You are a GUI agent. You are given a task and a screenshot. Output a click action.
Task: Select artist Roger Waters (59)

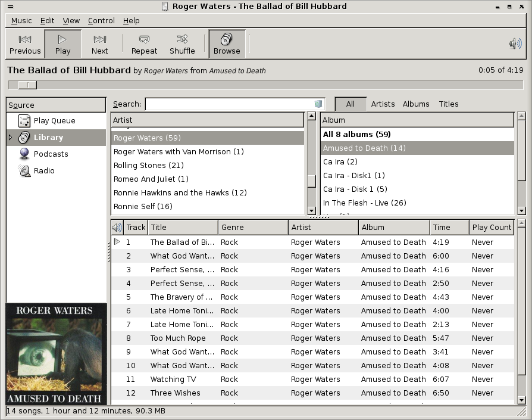pos(207,138)
